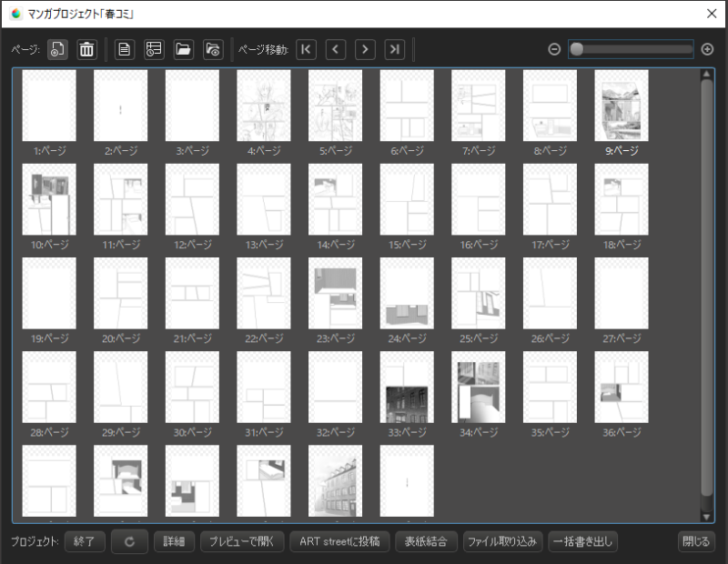Open project 詳細 details
Image resolution: width=728 pixels, height=564 pixels.
pos(174,542)
